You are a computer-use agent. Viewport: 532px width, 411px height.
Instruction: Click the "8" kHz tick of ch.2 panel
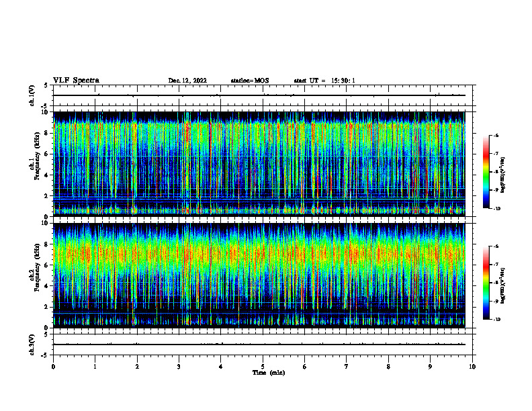click(x=46, y=244)
